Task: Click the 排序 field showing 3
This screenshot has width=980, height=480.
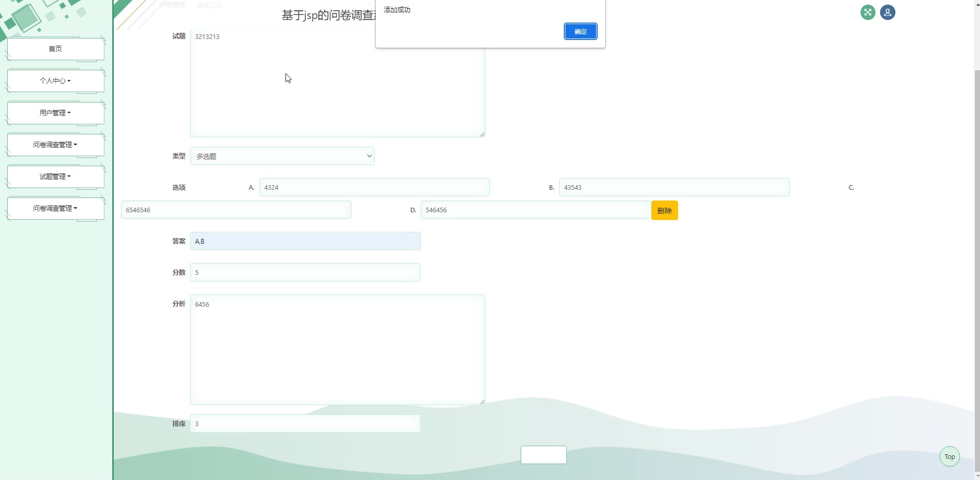Action: point(305,424)
